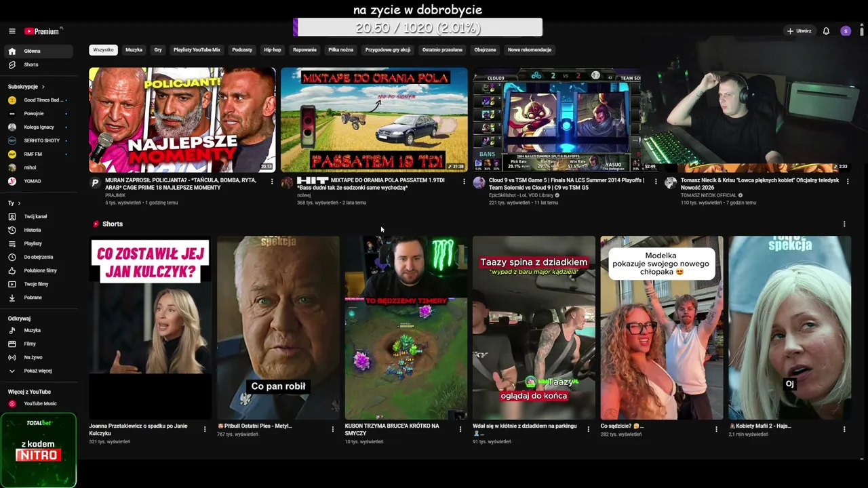Browse Na żywo under Odkrywaj
Screen dimensions: 868x488
point(38,357)
